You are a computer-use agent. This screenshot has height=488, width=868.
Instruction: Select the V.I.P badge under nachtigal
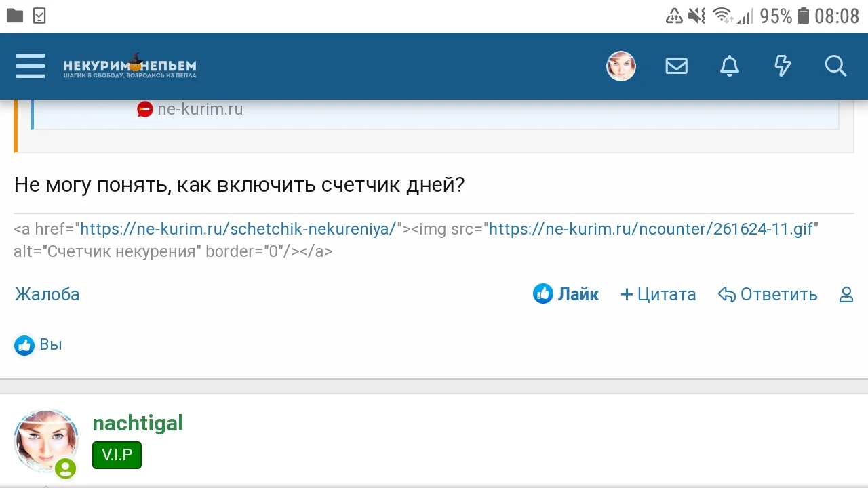click(x=117, y=455)
